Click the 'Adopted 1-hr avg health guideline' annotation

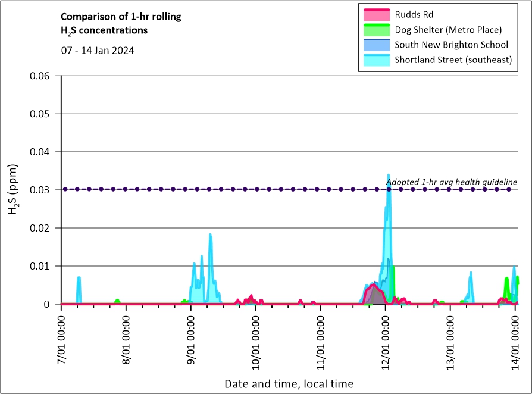point(451,182)
